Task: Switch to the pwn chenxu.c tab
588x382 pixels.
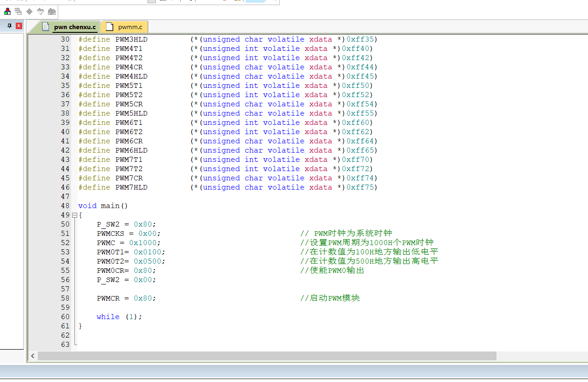Action: (69, 27)
